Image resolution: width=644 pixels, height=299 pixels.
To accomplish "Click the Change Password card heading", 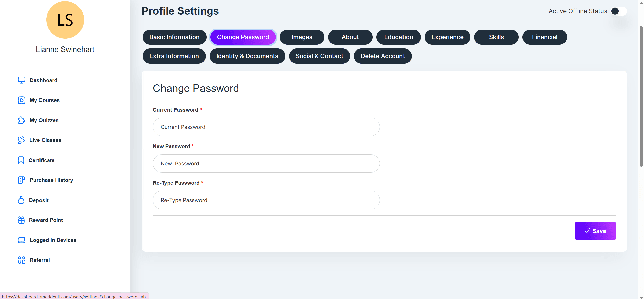I will coord(196,88).
